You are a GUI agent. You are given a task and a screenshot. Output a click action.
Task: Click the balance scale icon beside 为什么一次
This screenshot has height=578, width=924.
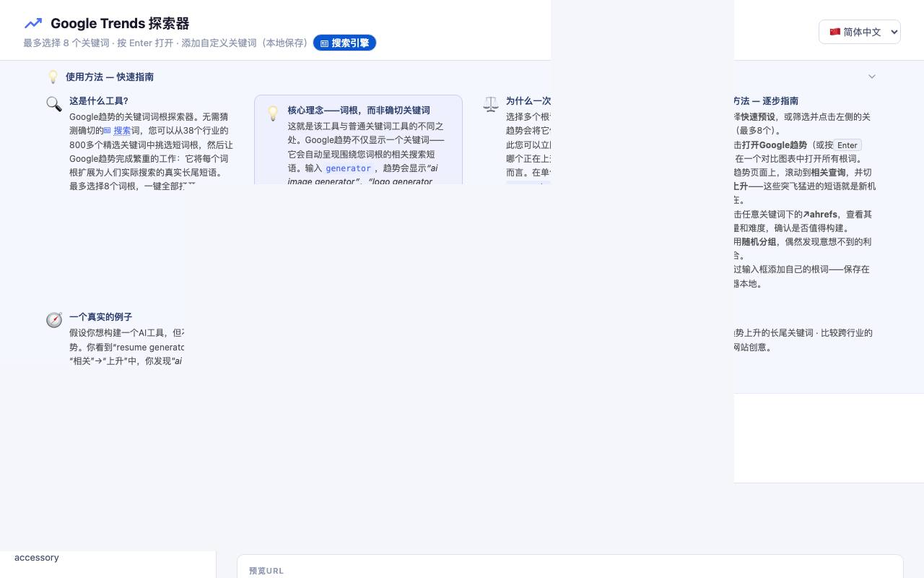491,104
